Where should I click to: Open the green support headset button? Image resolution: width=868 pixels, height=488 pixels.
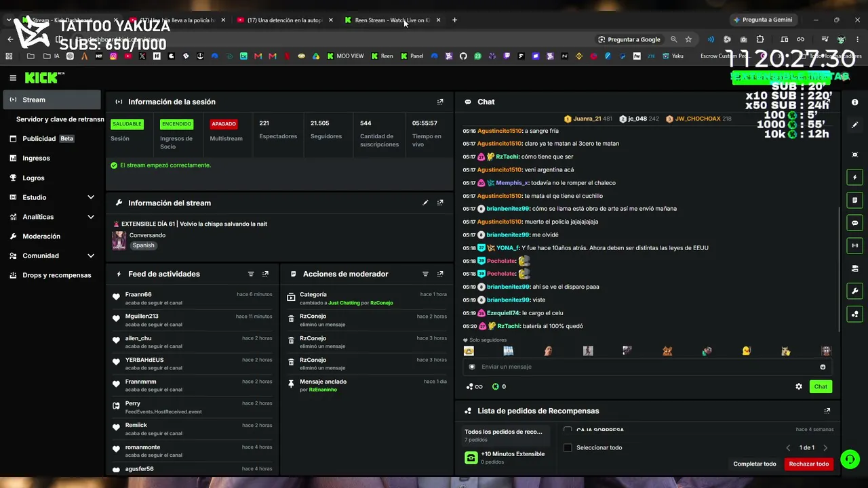850,460
